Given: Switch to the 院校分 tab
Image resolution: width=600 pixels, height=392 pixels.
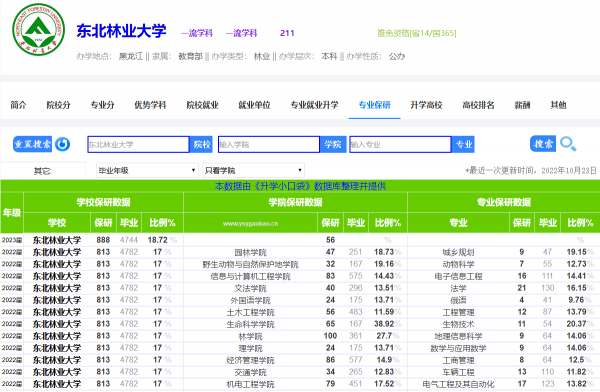Looking at the screenshot, I should tap(58, 105).
